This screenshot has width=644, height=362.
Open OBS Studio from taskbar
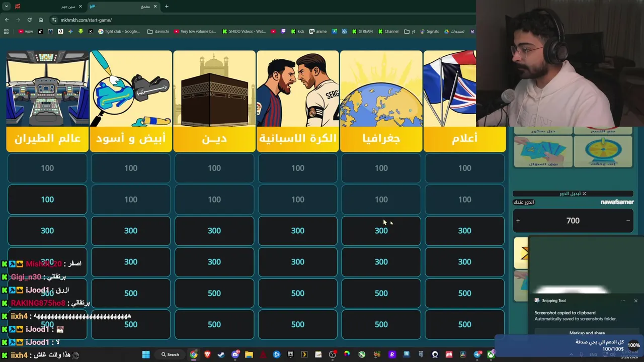coord(333,354)
